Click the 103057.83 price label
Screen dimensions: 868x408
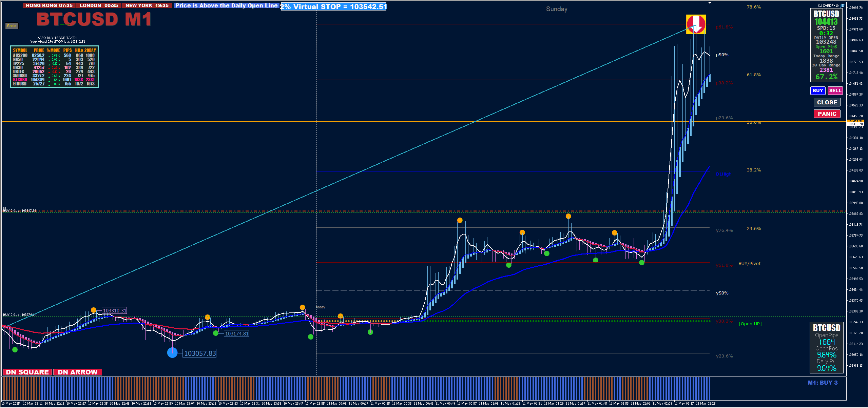200,353
